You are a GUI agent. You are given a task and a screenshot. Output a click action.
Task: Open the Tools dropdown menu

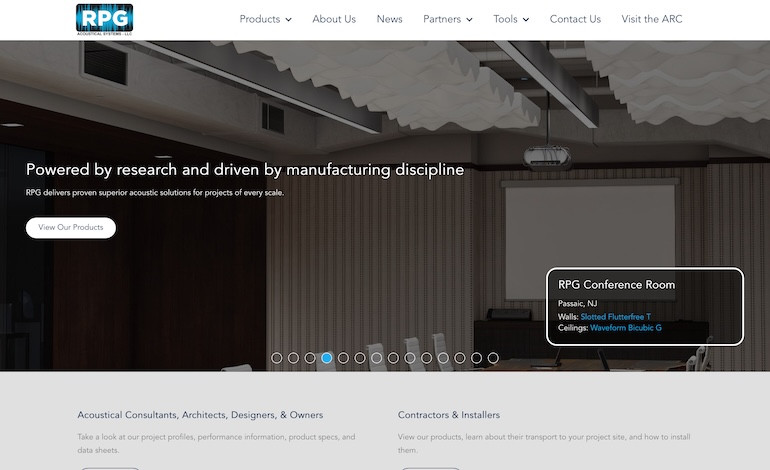(x=511, y=19)
